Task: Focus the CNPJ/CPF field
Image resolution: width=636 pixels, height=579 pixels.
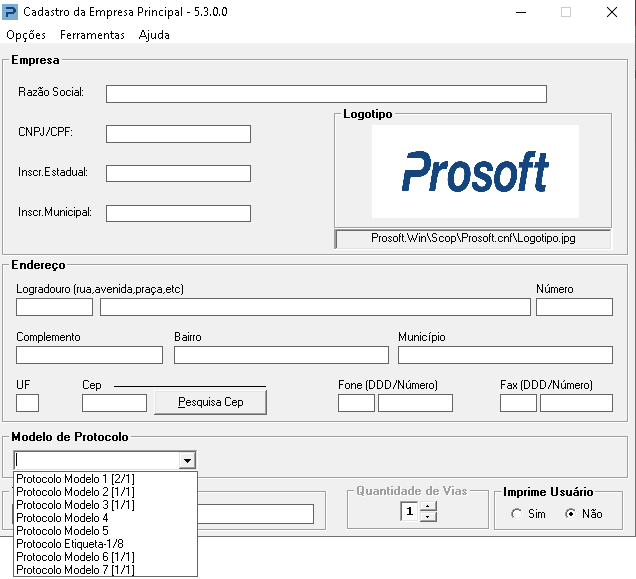Action: (178, 133)
